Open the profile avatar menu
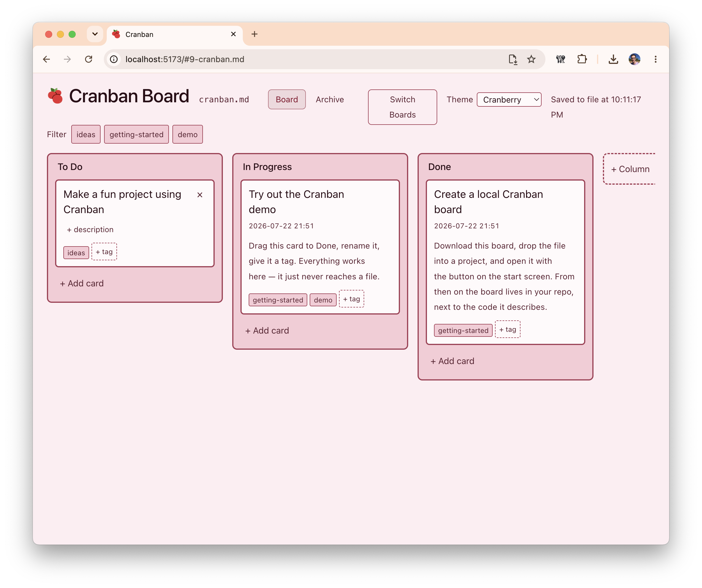This screenshot has height=588, width=702. click(634, 59)
